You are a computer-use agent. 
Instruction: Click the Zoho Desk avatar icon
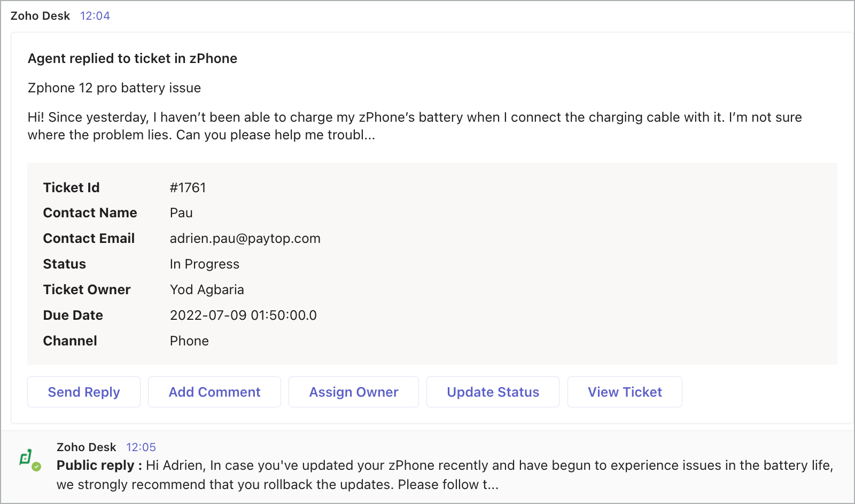click(26, 458)
